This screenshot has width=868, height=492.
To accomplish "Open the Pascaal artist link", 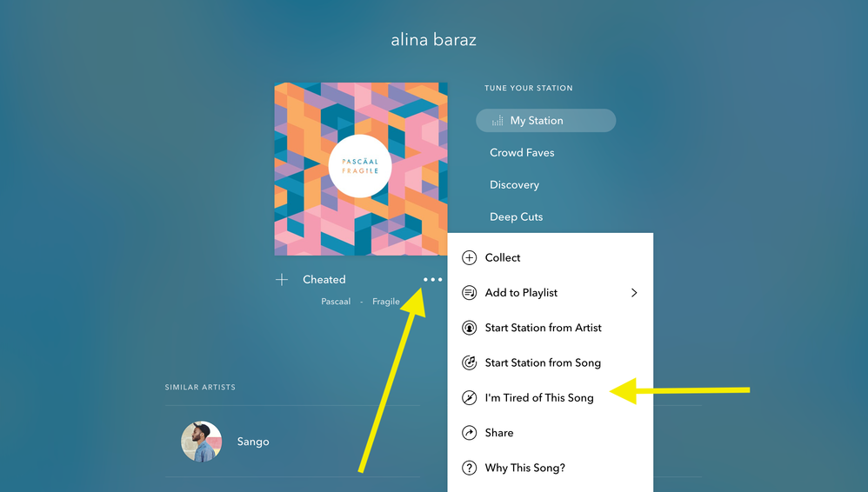I will point(336,302).
